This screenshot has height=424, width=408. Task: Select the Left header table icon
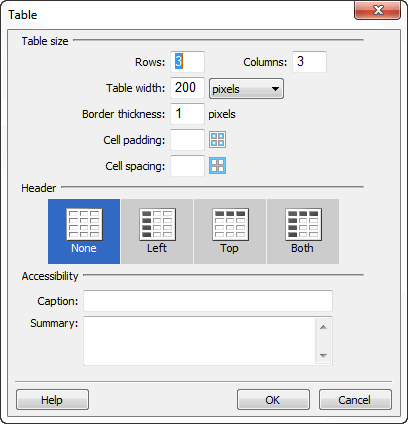point(157,224)
